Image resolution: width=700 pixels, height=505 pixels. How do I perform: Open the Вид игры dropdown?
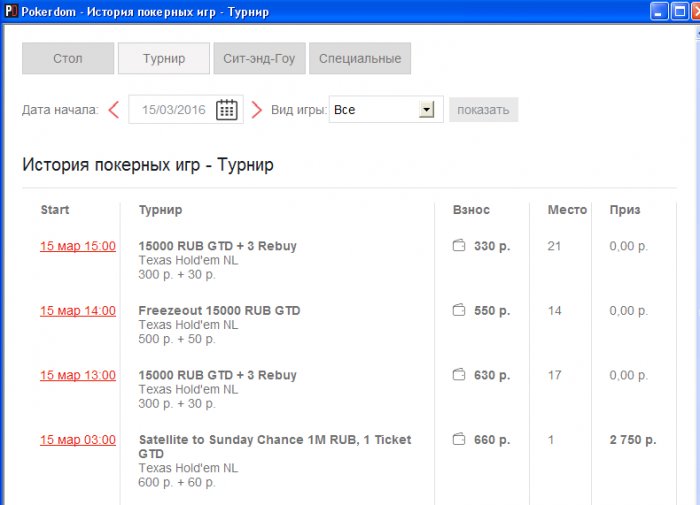(x=386, y=109)
